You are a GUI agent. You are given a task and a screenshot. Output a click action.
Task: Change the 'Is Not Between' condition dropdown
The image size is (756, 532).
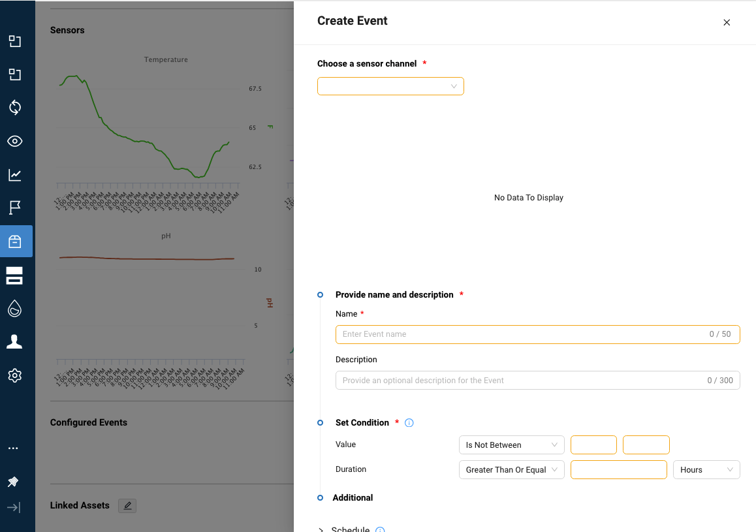click(x=511, y=445)
